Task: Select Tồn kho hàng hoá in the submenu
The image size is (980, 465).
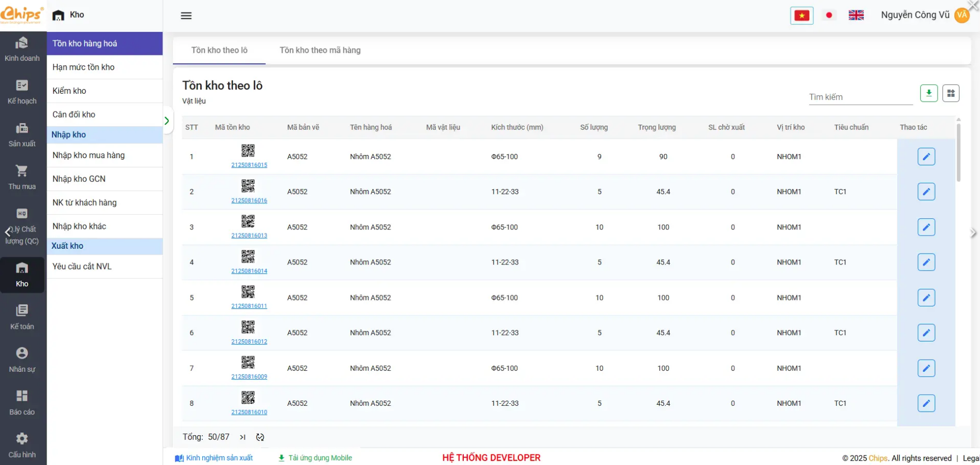Action: pos(105,43)
